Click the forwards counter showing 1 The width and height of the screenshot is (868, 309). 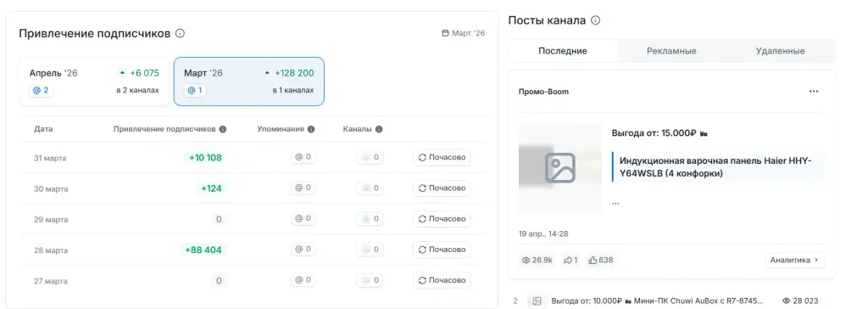[570, 260]
